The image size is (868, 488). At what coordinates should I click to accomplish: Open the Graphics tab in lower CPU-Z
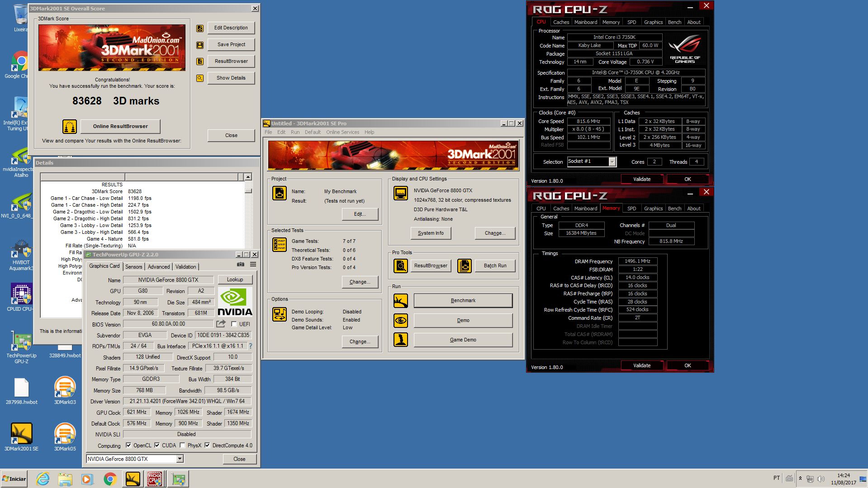pyautogui.click(x=653, y=208)
